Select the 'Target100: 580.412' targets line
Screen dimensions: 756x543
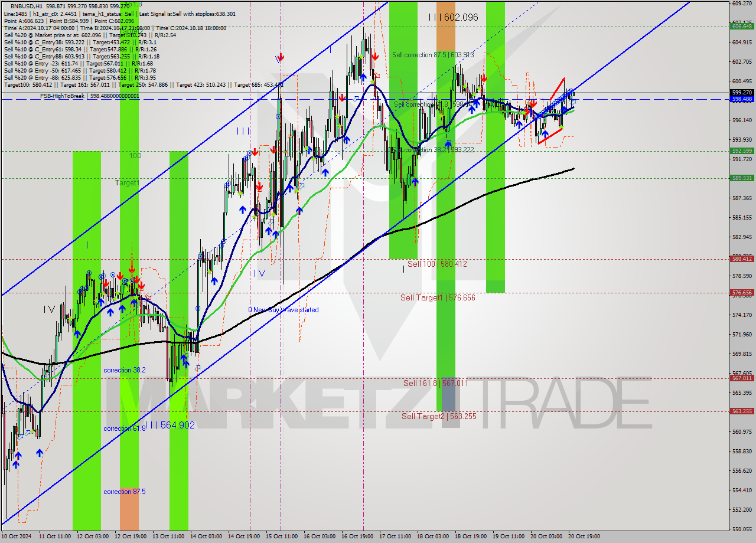coord(144,84)
